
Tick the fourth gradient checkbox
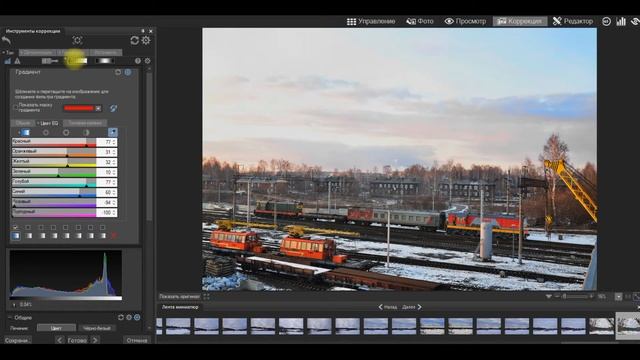click(x=53, y=227)
